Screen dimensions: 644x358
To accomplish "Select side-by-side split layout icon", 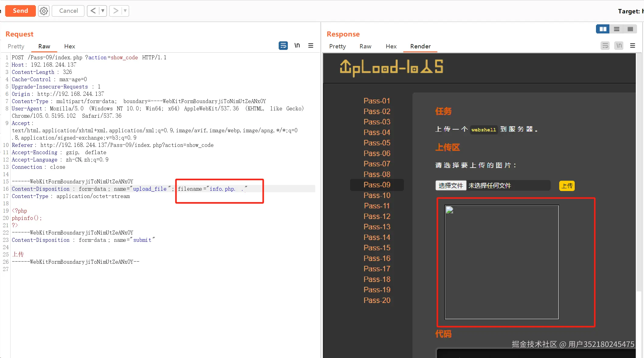I will [603, 29].
